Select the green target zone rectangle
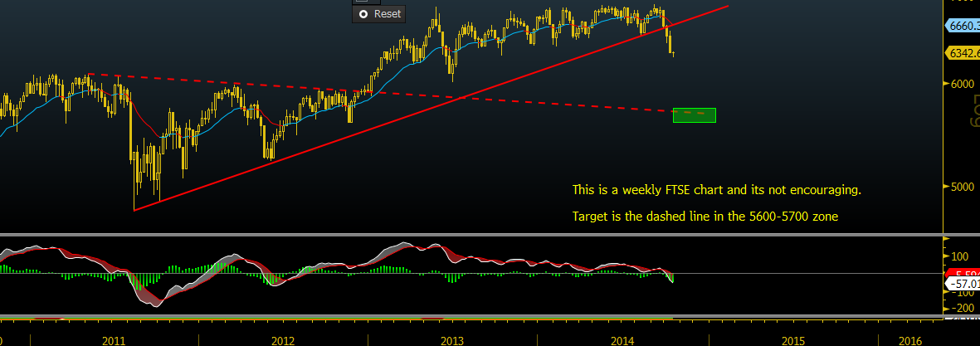This screenshot has height=346, width=980. pyautogui.click(x=694, y=115)
